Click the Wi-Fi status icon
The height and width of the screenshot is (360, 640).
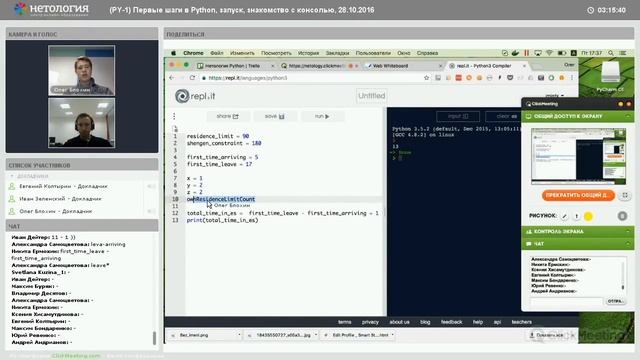click(549, 53)
